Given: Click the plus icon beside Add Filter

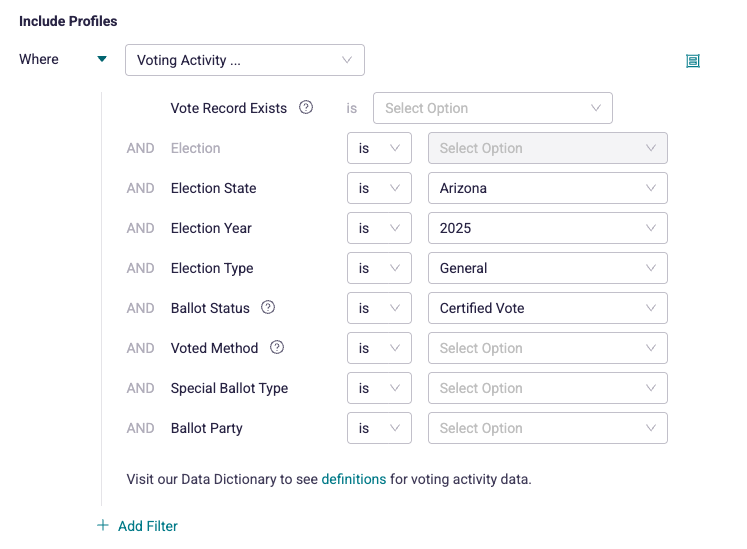Looking at the screenshot, I should pos(103,525).
